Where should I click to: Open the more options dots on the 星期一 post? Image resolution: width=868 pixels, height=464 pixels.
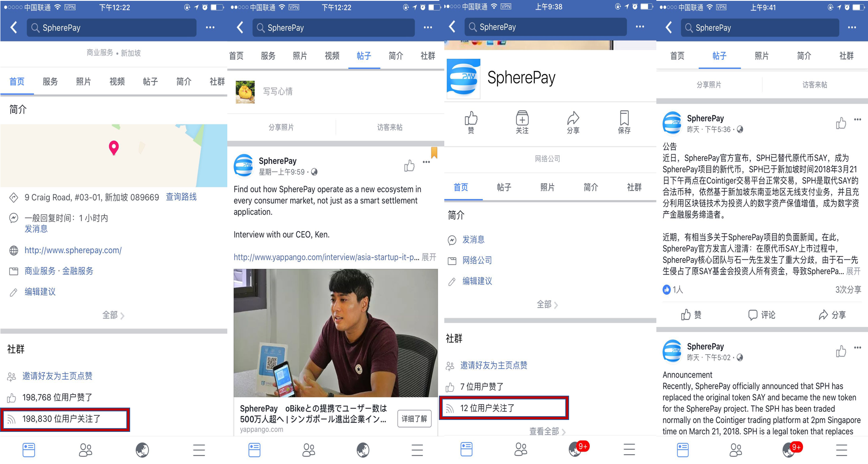tap(426, 162)
